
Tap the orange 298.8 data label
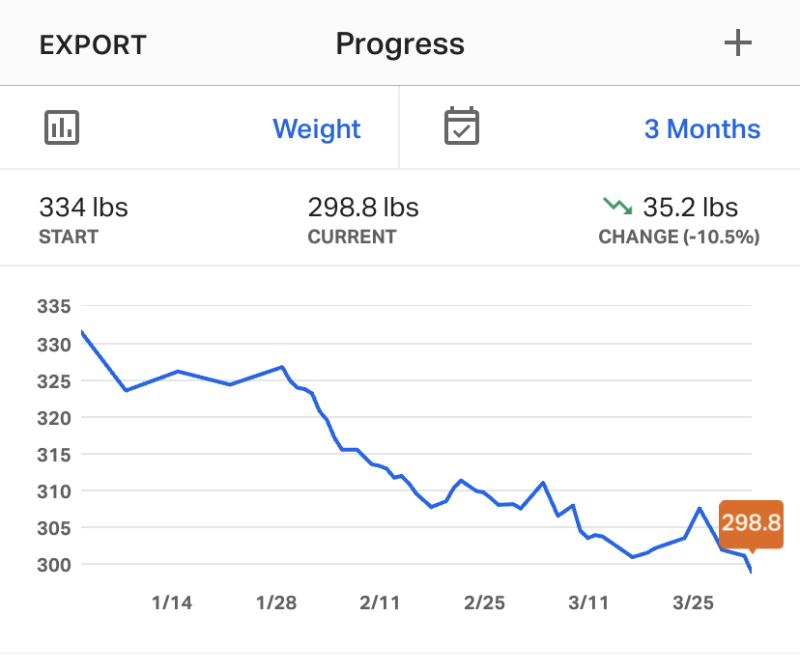(750, 523)
